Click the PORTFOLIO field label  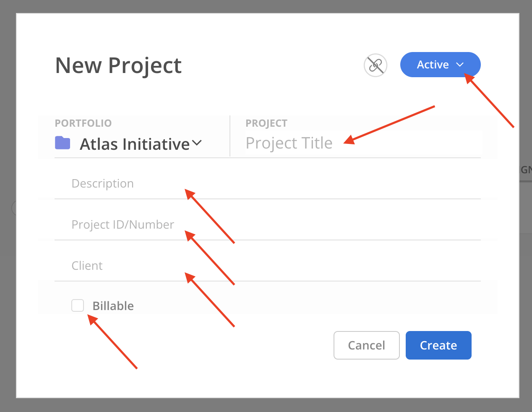pyautogui.click(x=83, y=123)
